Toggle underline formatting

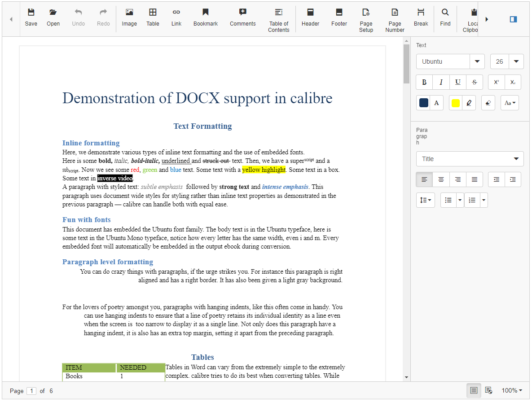coord(457,82)
